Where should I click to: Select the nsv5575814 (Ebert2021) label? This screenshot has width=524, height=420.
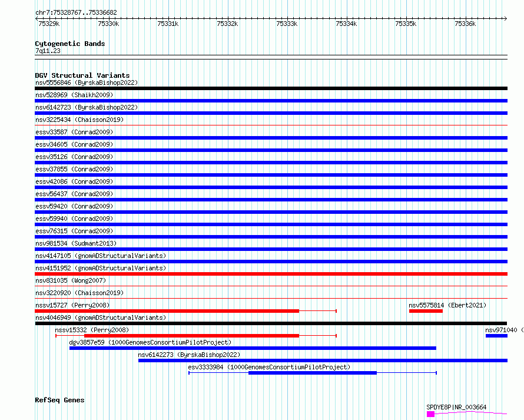(x=447, y=305)
